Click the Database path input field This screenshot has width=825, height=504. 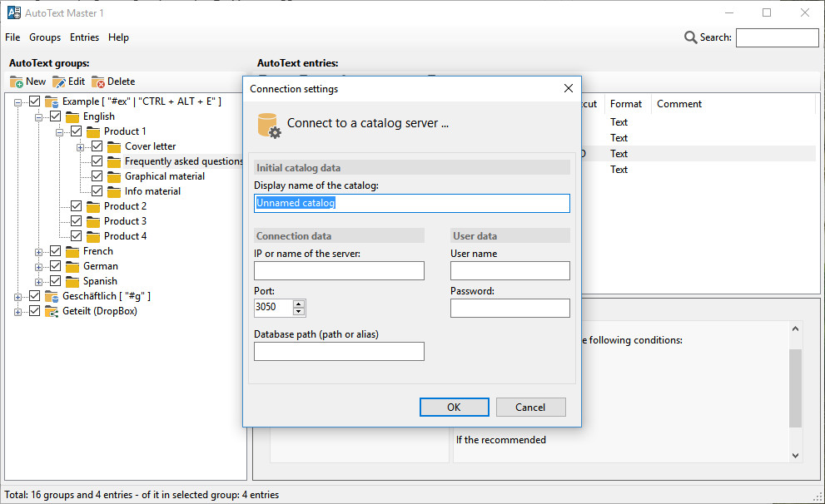[339, 352]
